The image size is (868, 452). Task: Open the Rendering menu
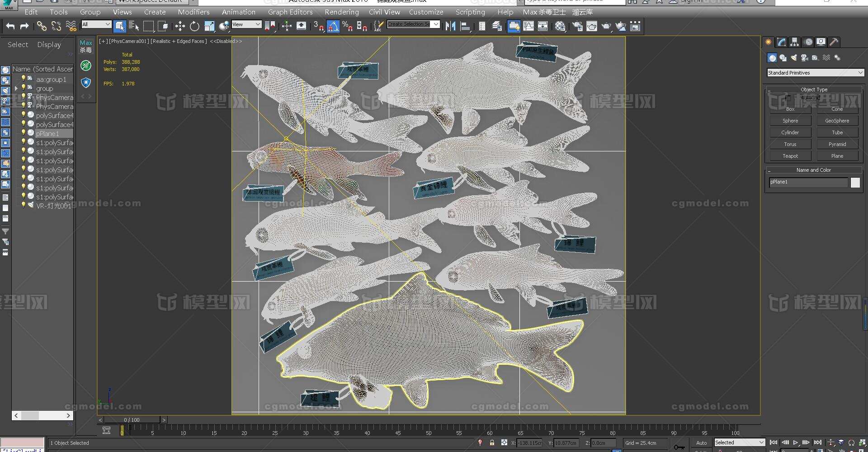pyautogui.click(x=341, y=12)
